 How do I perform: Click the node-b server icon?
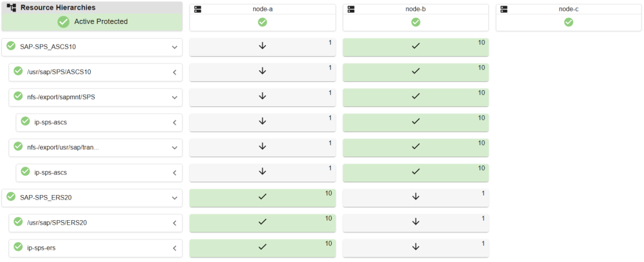[352, 10]
